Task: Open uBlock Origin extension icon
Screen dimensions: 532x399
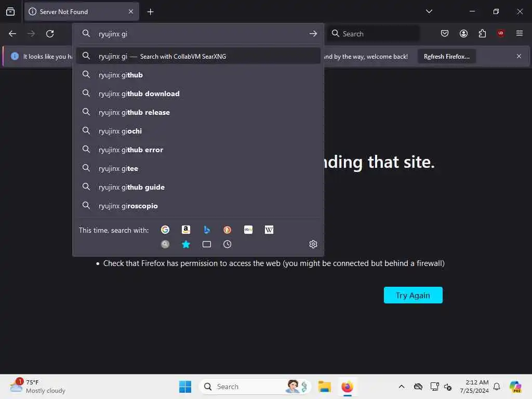Action: point(501,33)
